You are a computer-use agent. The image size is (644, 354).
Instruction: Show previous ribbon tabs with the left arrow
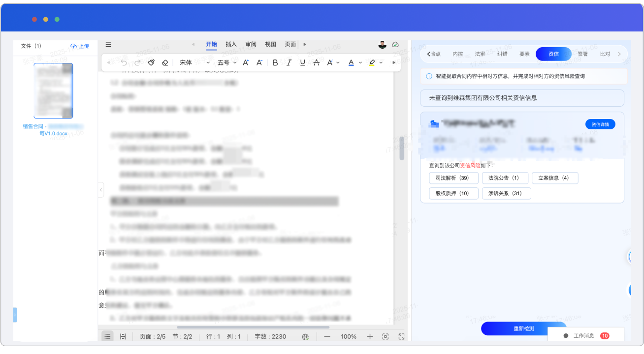(193, 44)
